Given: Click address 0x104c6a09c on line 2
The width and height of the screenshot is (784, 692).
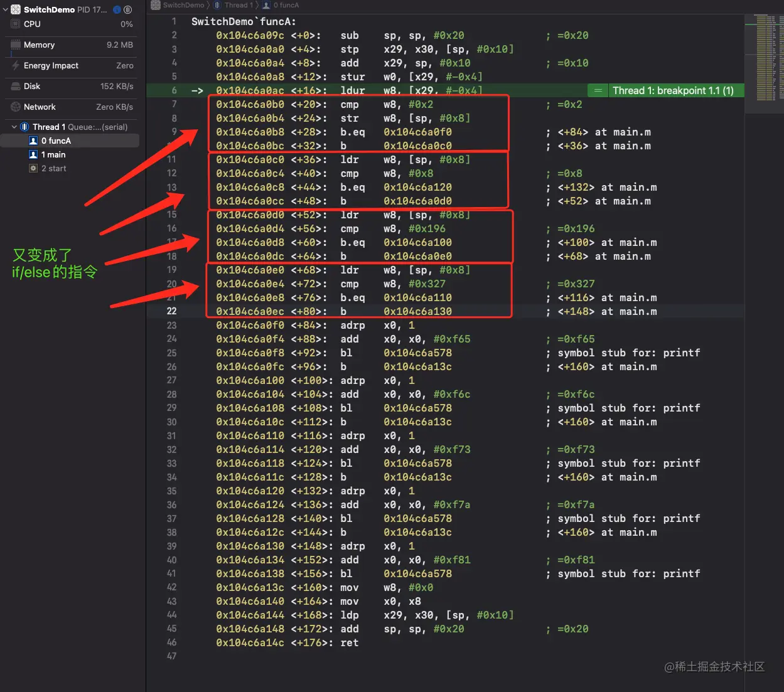Looking at the screenshot, I should point(250,35).
